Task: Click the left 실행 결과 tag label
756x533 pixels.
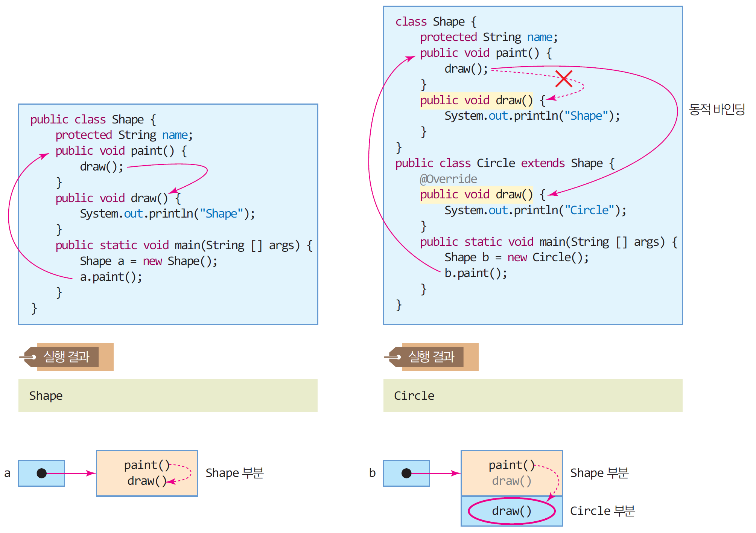Action: pos(66,356)
